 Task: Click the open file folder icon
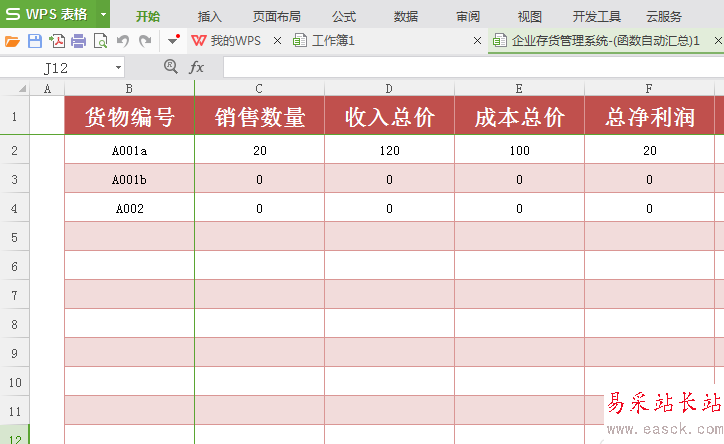[x=12, y=41]
